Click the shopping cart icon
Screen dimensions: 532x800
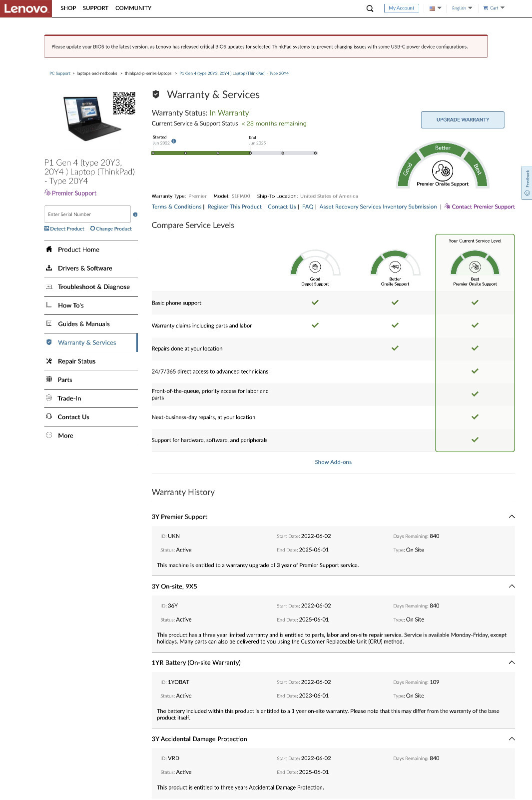click(x=486, y=8)
